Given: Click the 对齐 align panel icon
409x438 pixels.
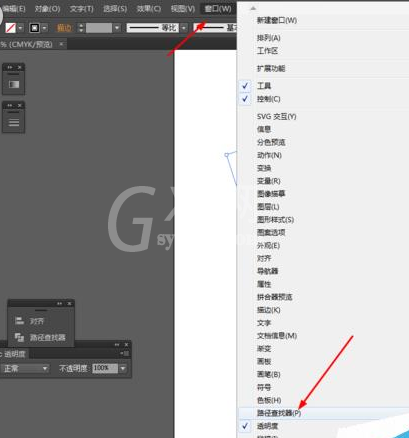Looking at the screenshot, I should point(19,321).
